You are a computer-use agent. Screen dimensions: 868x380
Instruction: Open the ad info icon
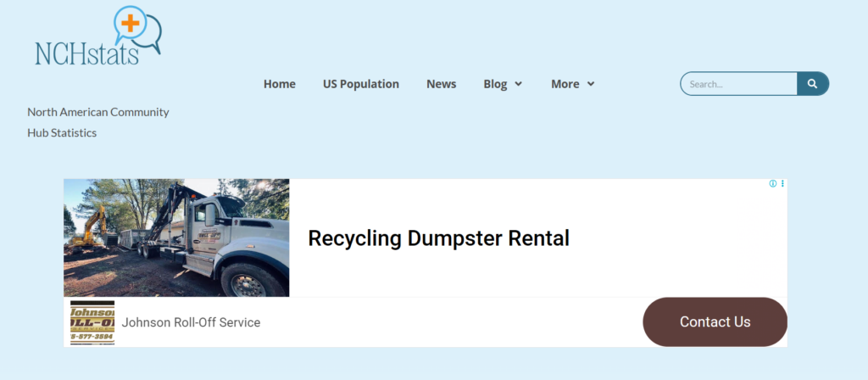pos(773,184)
